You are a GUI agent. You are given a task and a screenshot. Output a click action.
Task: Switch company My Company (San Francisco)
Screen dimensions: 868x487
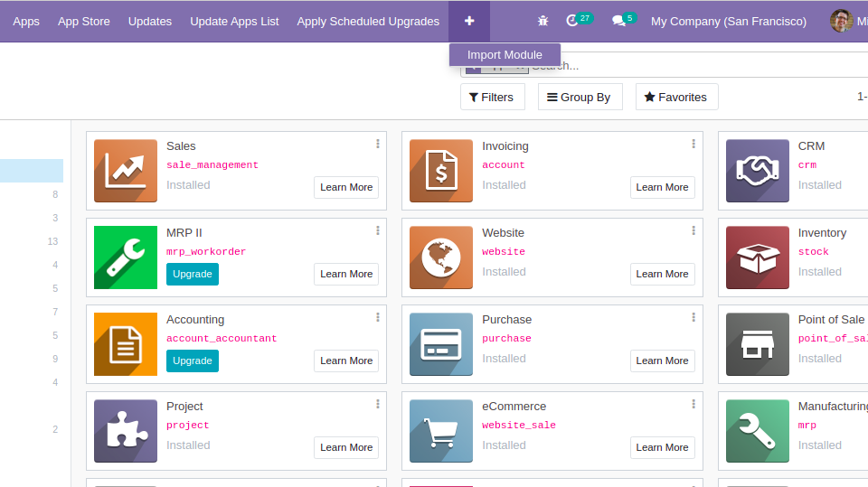point(729,21)
